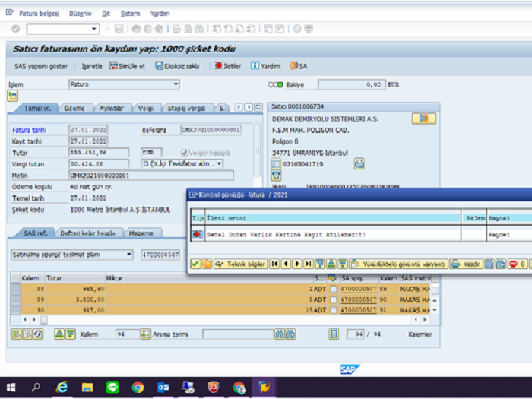Screen dimensions: 532x399
Task: Open the İşlem Fatura dropdown
Action: click(176, 84)
